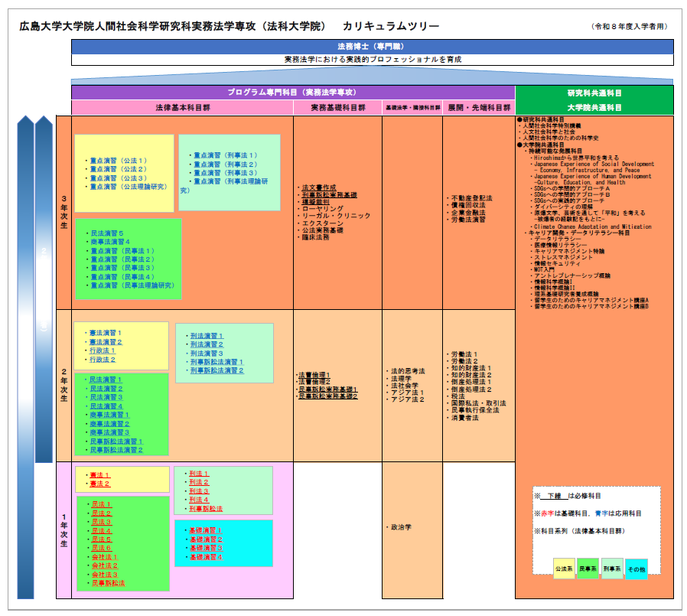Image resolution: width=687 pixels, height=616 pixels.
Task: Click the red course 会社法3
Action: [105, 575]
